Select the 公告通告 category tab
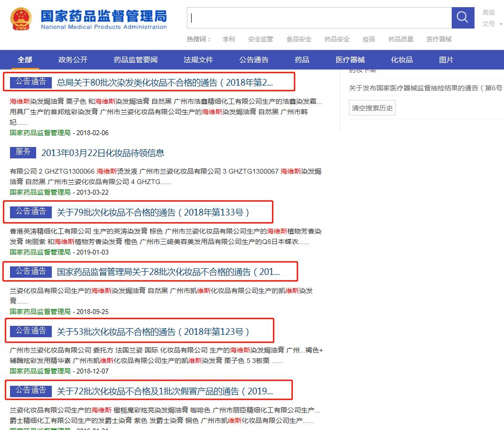Viewport: 504px width, 430px height. coord(254,59)
